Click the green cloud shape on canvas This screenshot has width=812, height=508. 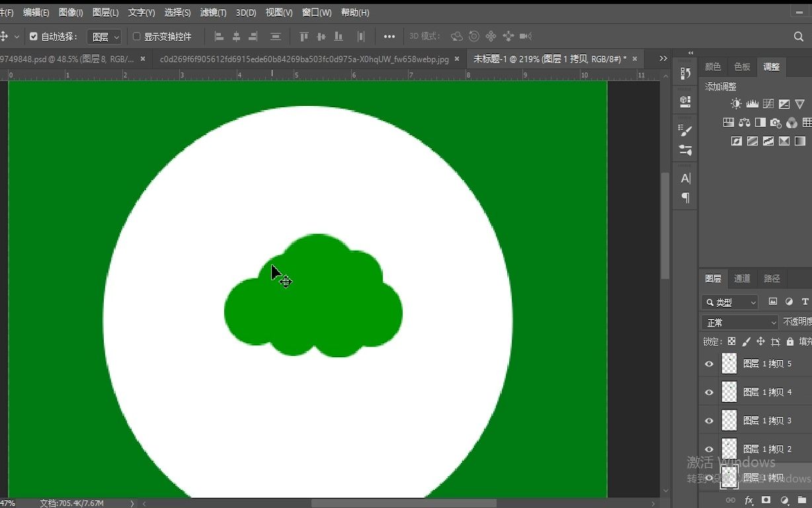[313, 296]
